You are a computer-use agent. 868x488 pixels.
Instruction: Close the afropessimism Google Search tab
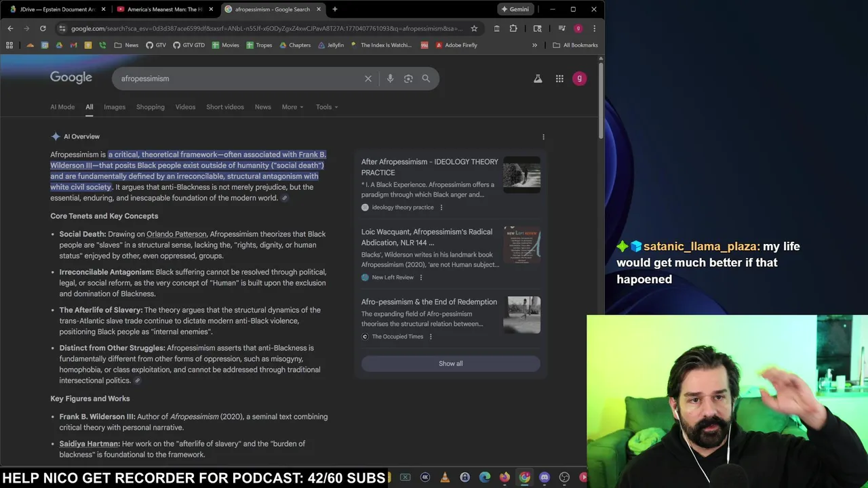click(x=319, y=9)
